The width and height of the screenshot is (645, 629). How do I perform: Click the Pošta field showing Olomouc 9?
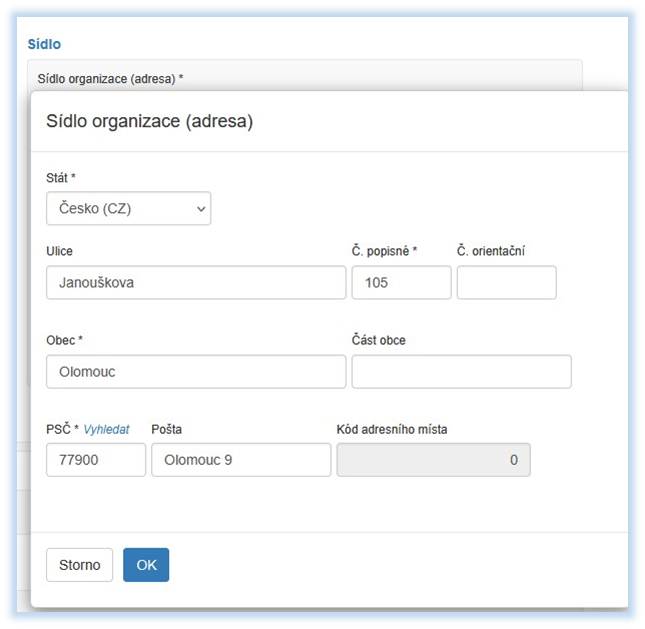point(241,460)
